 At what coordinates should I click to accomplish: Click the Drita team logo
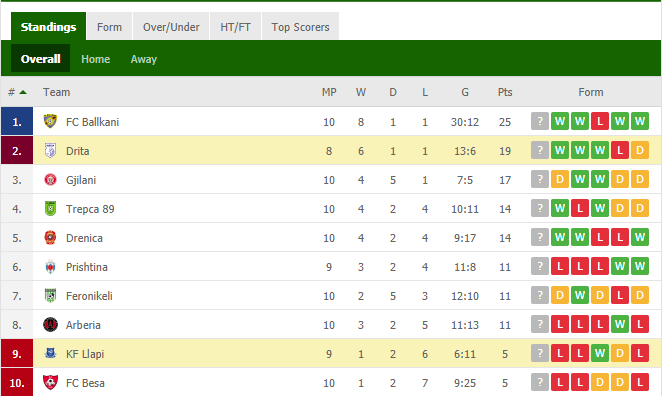click(x=50, y=151)
